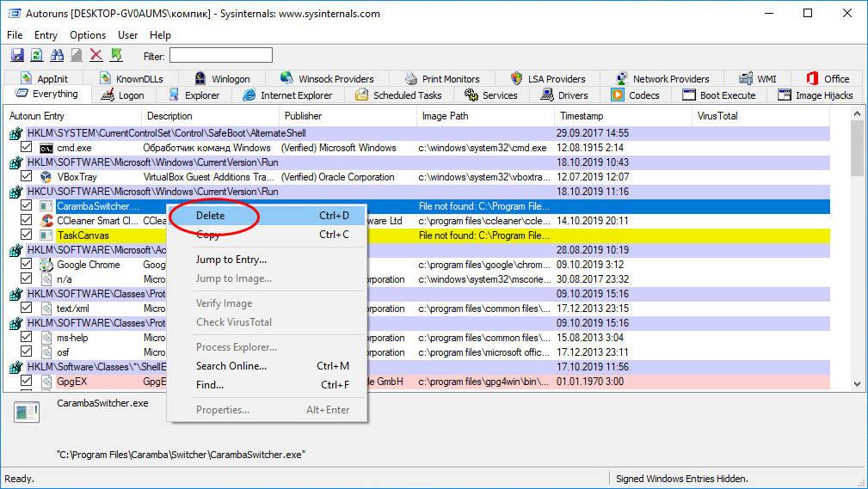Screen dimensions: 868x489
Task: Uncheck the cmd.exe autorun entry
Action: point(26,147)
